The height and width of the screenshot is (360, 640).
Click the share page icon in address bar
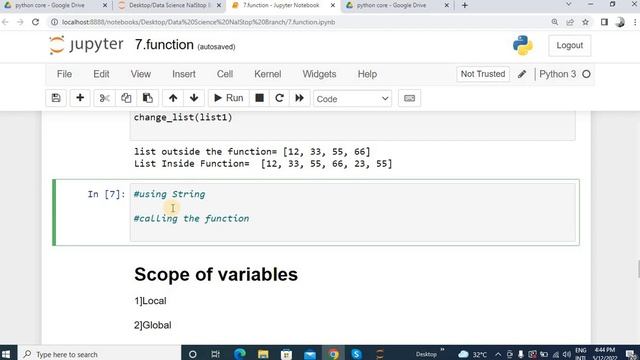point(570,22)
